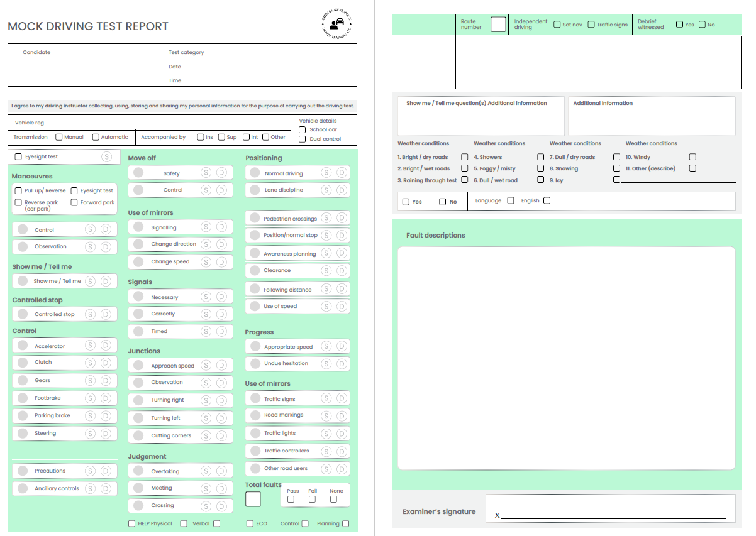The height and width of the screenshot is (536, 756).
Task: Check the Pass box under Total faults
Action: (291, 500)
